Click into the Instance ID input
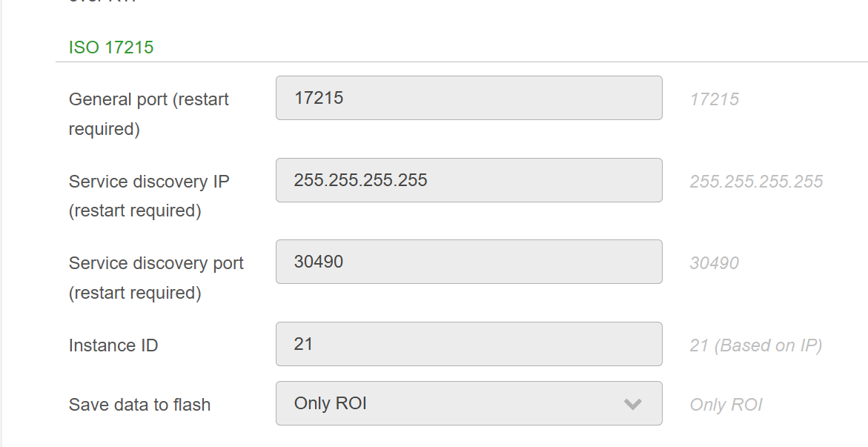This screenshot has width=868, height=447. click(468, 344)
